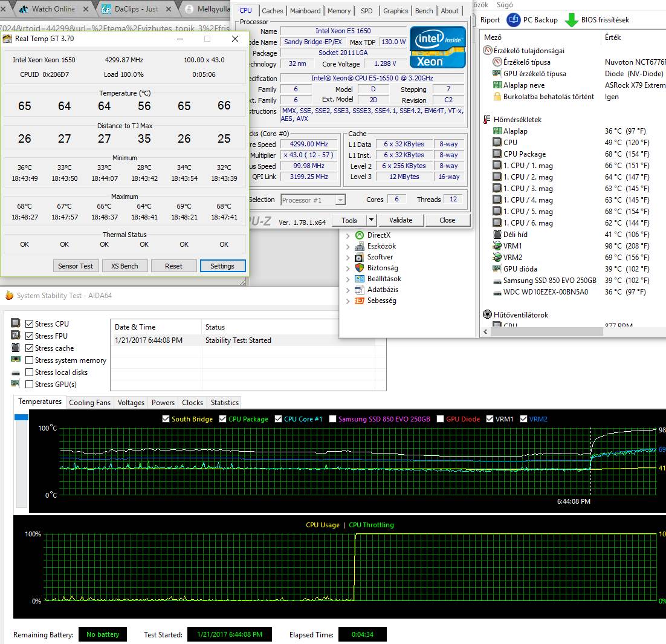Click the scroll-left arrow in the sensor panel
Image resolution: width=666 pixels, height=644 pixels.
[x=485, y=331]
